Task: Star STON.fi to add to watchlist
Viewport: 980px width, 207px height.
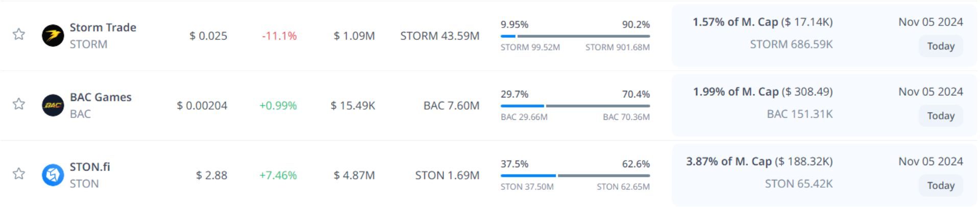Action: 19,174
